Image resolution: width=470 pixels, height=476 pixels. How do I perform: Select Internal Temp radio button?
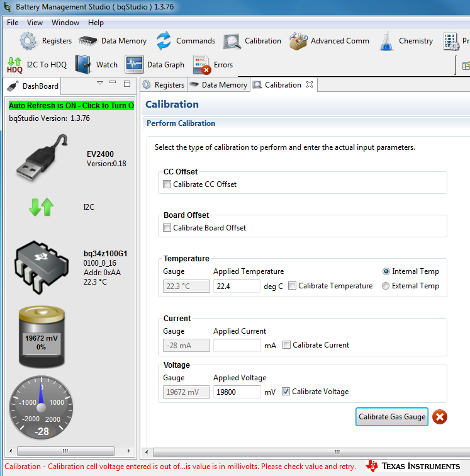pos(386,271)
